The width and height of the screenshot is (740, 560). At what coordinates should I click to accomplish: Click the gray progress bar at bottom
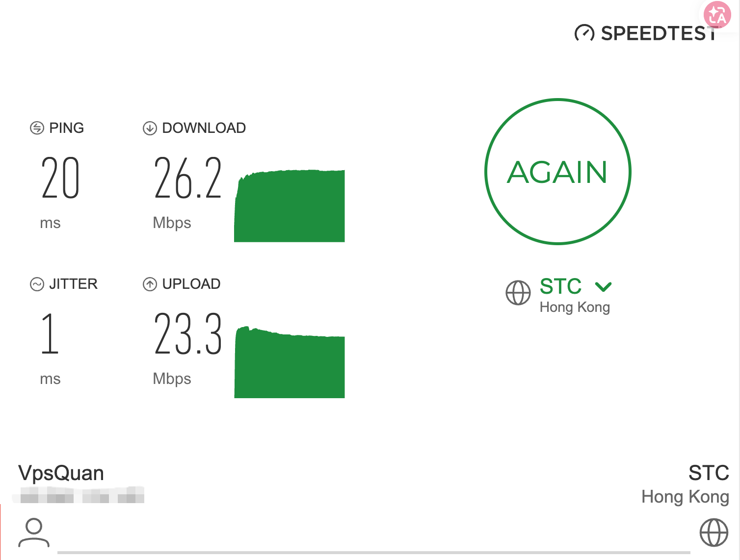[x=373, y=553]
